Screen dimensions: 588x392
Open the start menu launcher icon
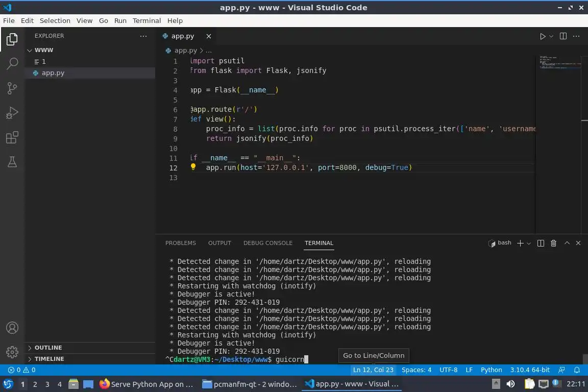click(8, 384)
